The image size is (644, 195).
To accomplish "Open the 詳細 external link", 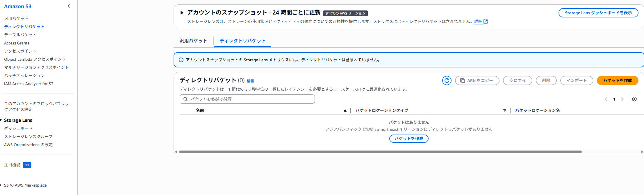I will click(x=481, y=22).
